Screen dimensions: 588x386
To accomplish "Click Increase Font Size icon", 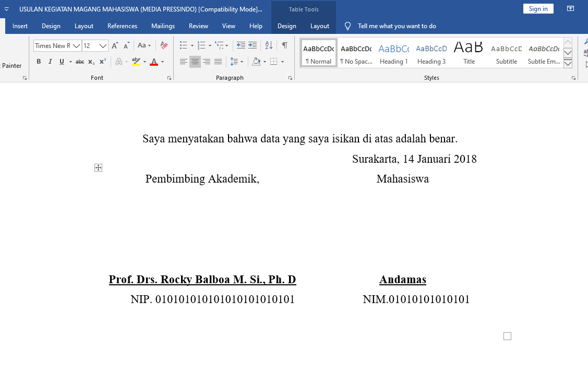I will tap(115, 45).
